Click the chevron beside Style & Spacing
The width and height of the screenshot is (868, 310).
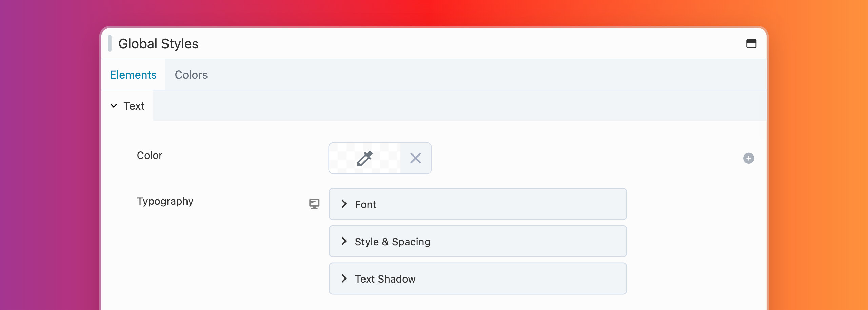pos(344,241)
